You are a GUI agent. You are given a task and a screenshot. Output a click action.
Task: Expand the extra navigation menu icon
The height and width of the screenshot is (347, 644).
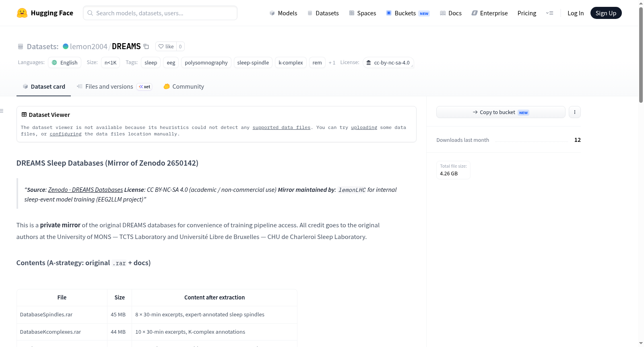[549, 13]
